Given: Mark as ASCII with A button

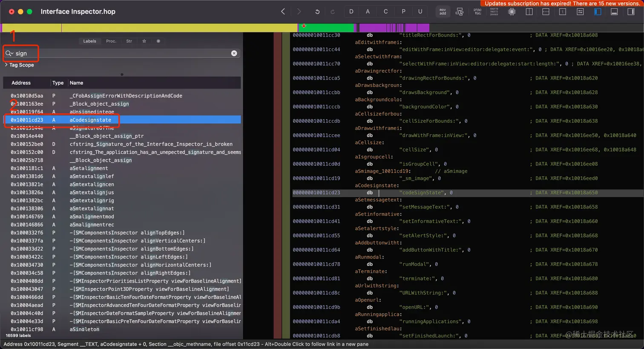Looking at the screenshot, I should (368, 12).
